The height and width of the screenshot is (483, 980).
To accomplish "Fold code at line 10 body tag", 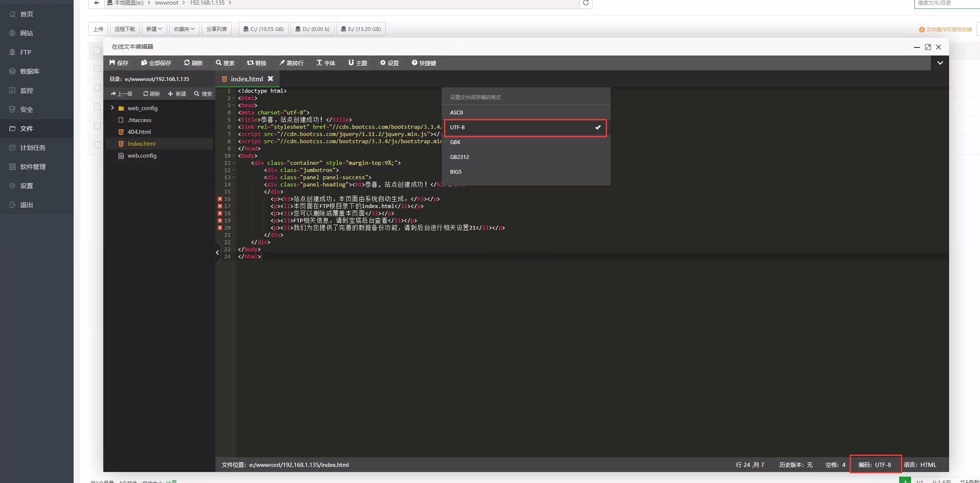I will pos(233,156).
